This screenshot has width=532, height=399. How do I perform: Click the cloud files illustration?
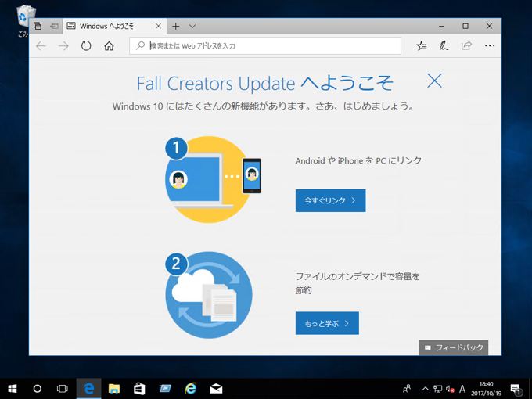(209, 295)
